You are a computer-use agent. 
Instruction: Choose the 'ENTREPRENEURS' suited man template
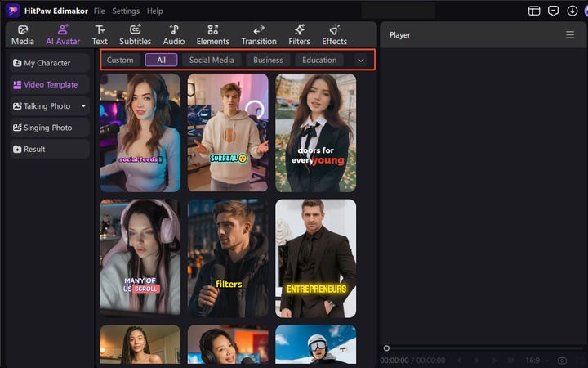point(316,258)
